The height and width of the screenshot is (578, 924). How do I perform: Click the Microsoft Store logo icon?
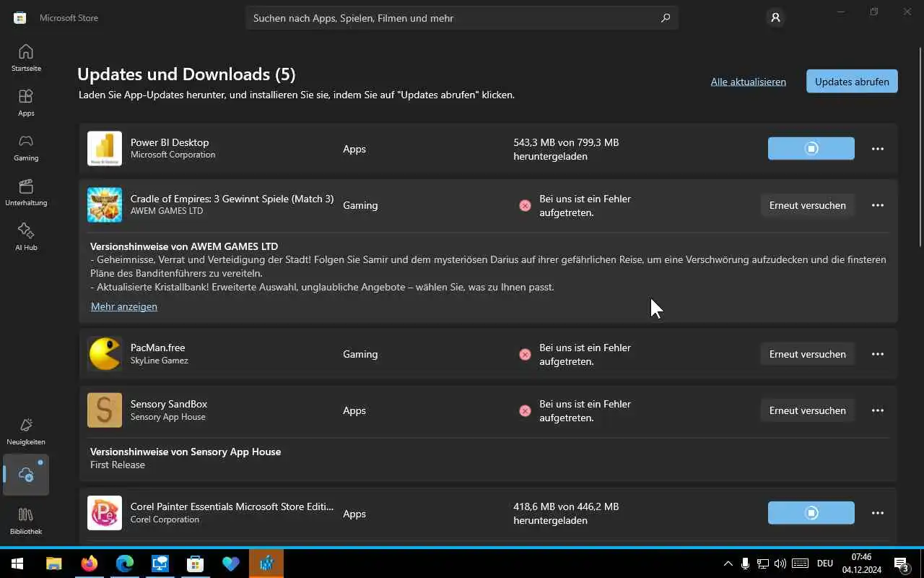pyautogui.click(x=20, y=18)
